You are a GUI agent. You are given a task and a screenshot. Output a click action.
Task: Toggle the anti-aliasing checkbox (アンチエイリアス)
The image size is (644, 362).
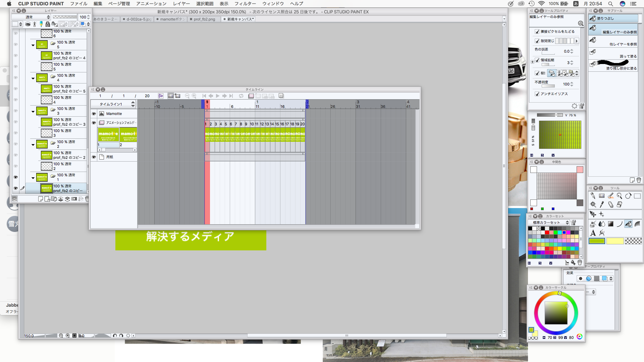point(537,94)
